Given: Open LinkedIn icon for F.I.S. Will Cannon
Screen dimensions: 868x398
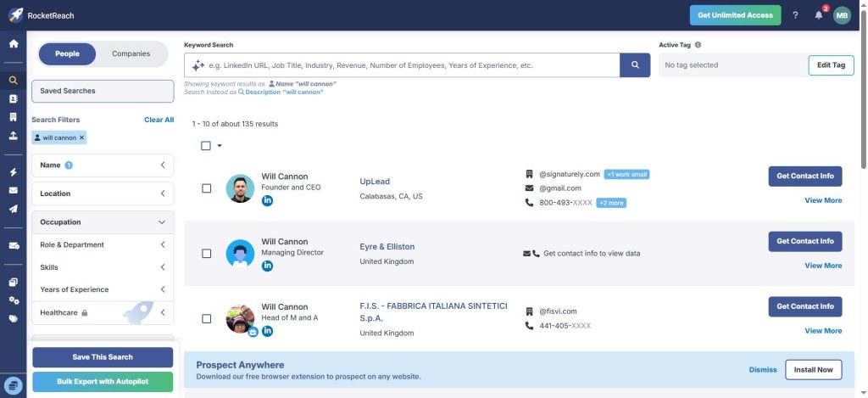Looking at the screenshot, I should coord(267,332).
